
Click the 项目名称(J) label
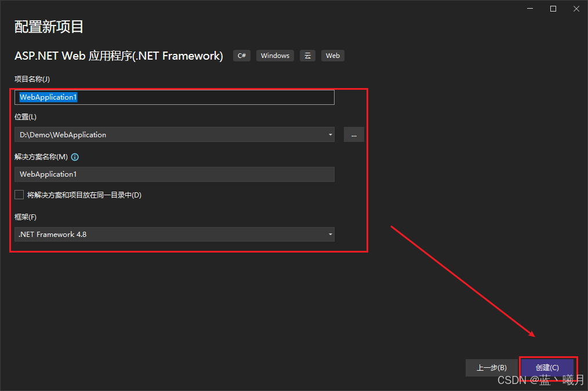point(32,79)
